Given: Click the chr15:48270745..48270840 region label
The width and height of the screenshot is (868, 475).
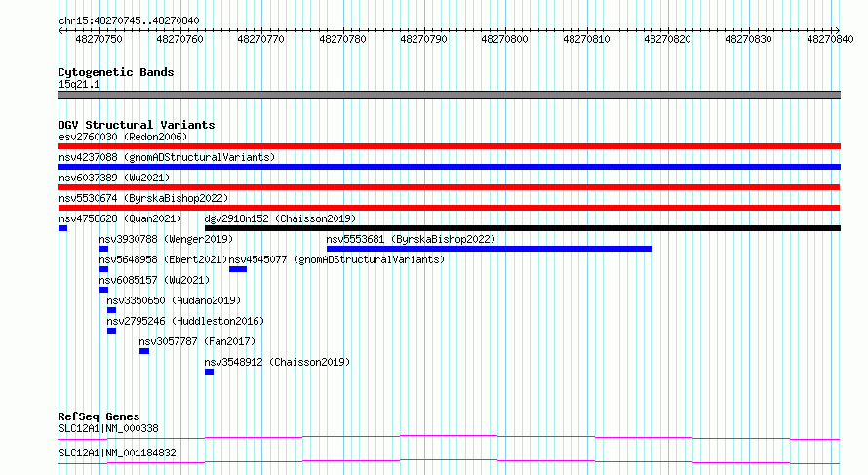Looking at the screenshot, I should [129, 20].
